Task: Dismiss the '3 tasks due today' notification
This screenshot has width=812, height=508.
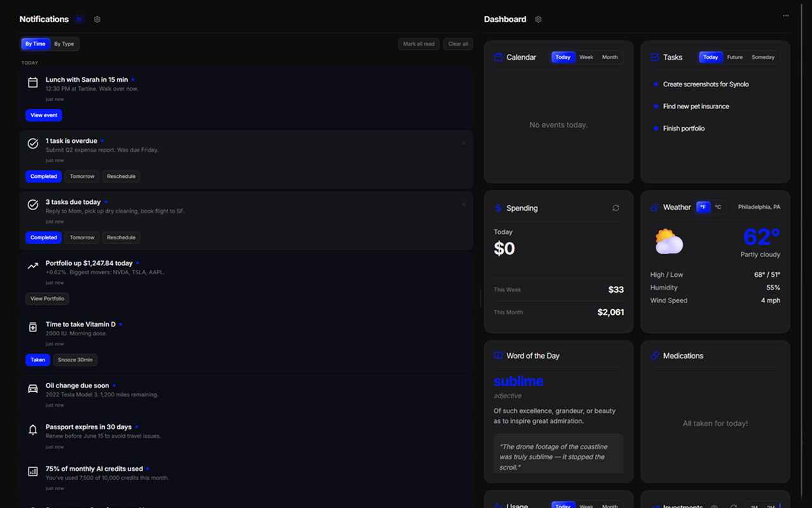Action: click(x=464, y=204)
